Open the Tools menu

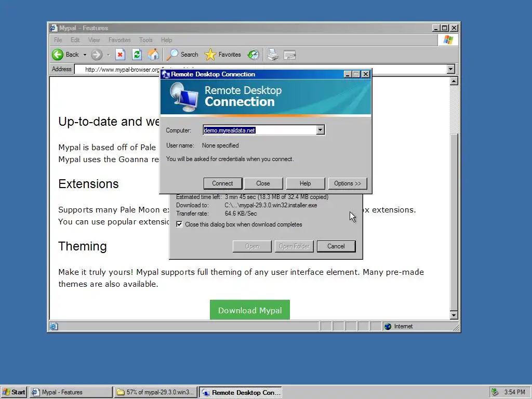146,40
